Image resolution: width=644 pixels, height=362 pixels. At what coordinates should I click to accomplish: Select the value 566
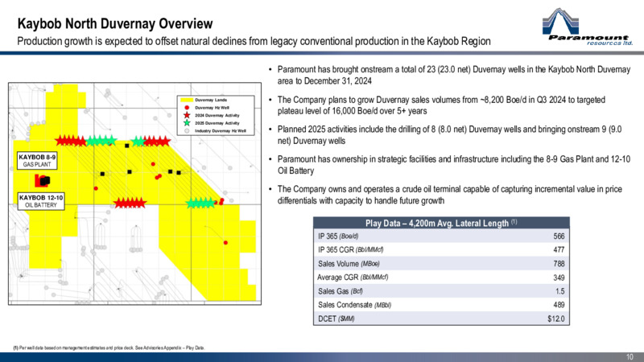[x=559, y=236]
